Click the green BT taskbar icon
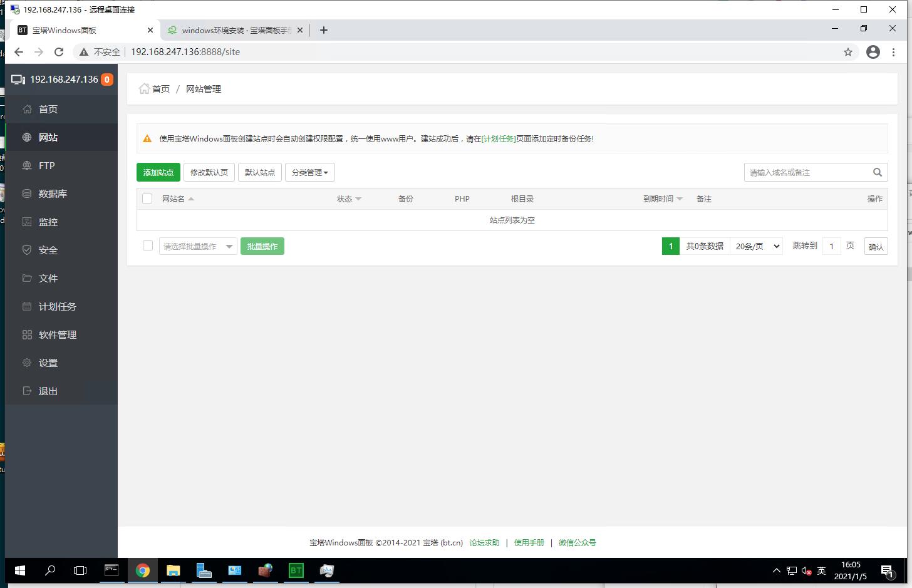 point(296,570)
